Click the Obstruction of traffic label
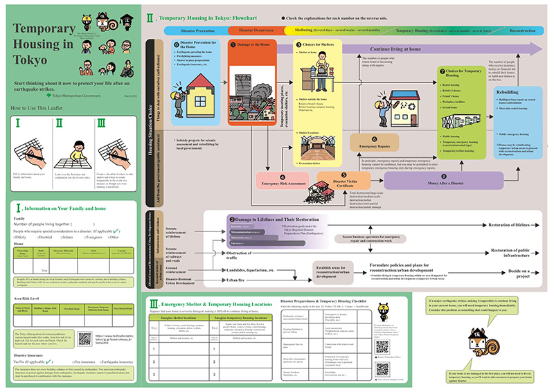The width and height of the screenshot is (554, 392). click(239, 256)
